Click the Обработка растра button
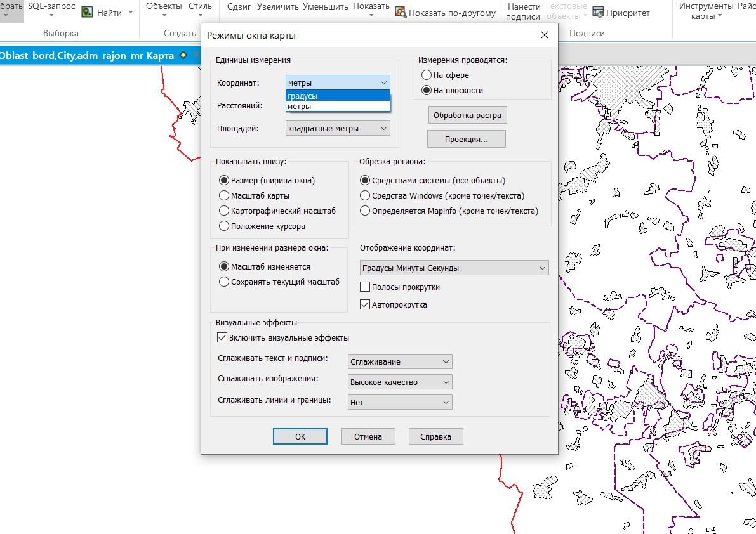 (x=467, y=115)
